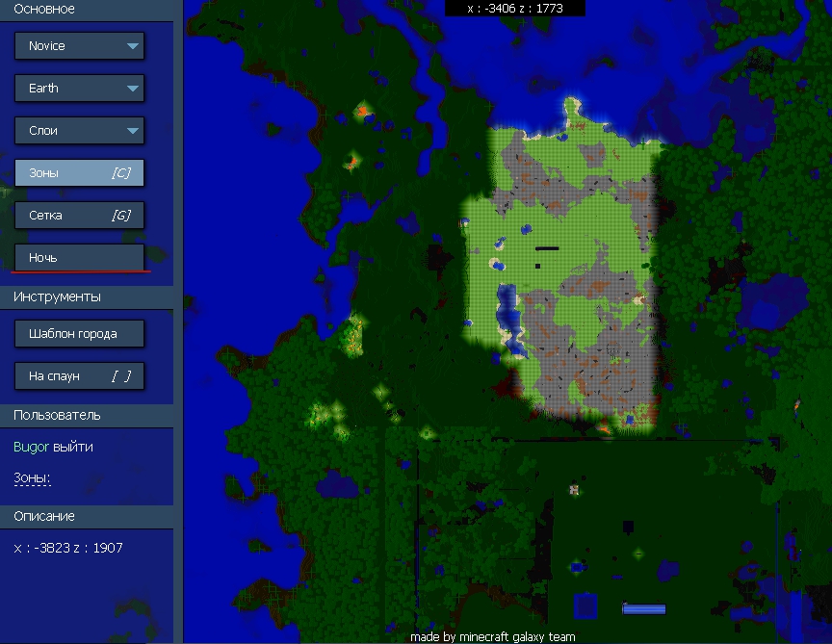The image size is (832, 644).
Task: Open the Earth world dropdown
Action: pyautogui.click(x=79, y=88)
